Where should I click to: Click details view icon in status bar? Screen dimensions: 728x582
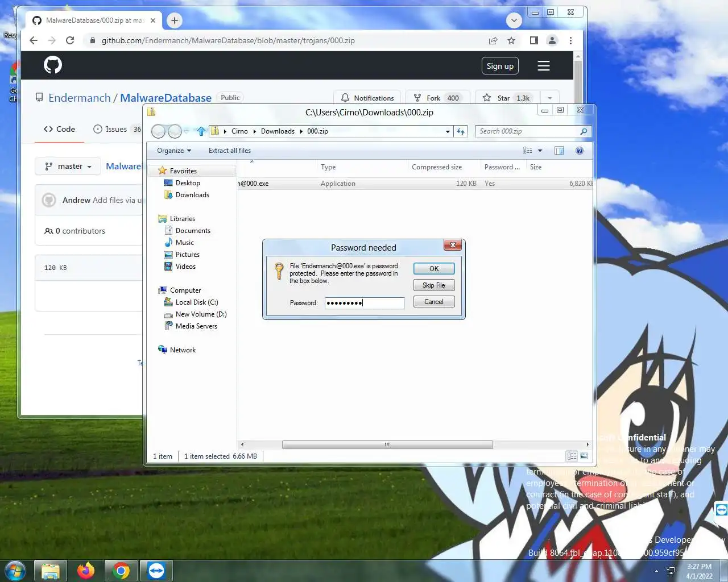pos(572,456)
